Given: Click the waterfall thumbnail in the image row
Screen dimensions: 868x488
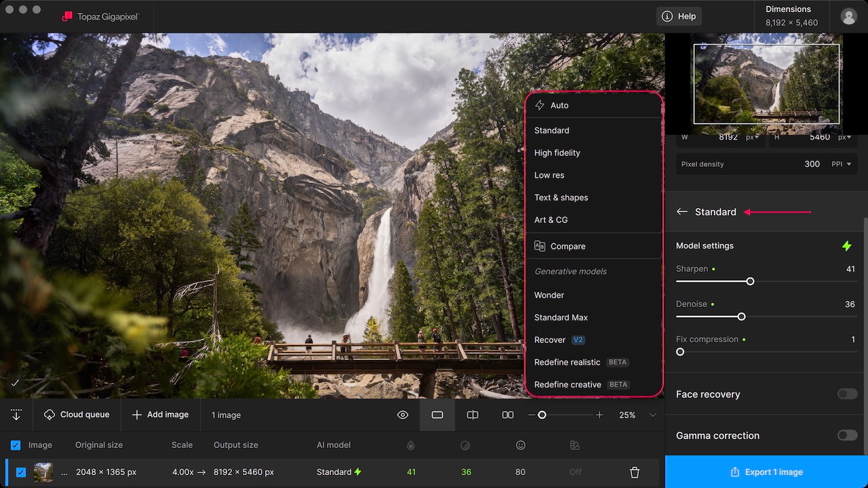Looking at the screenshot, I should tap(43, 472).
